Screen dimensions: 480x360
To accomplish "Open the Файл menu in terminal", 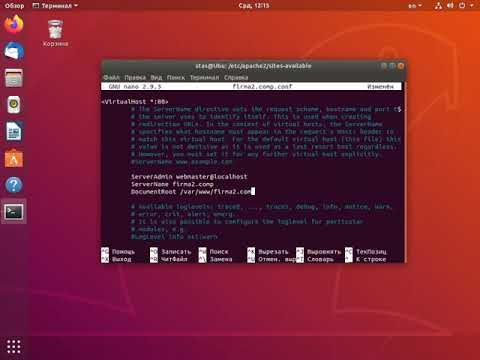I will click(111, 77).
